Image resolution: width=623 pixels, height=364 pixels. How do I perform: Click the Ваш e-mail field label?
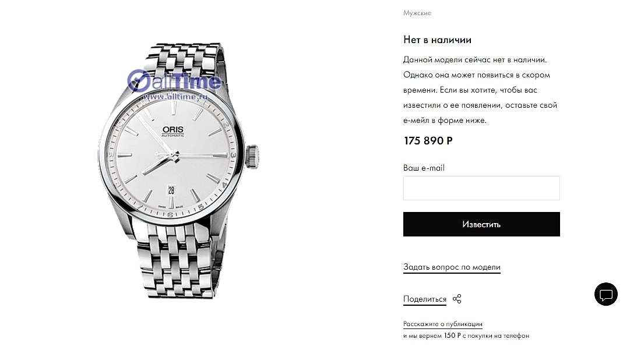tap(424, 168)
